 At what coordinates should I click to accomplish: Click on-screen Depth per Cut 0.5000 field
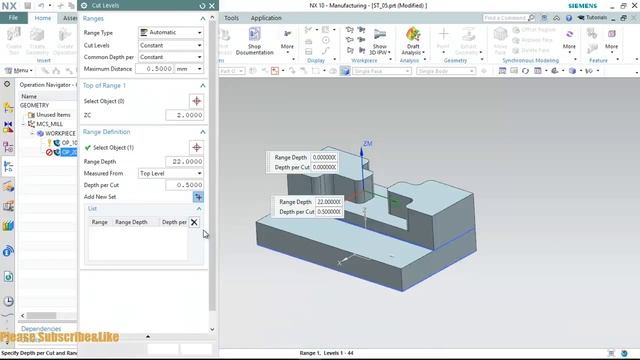point(329,212)
